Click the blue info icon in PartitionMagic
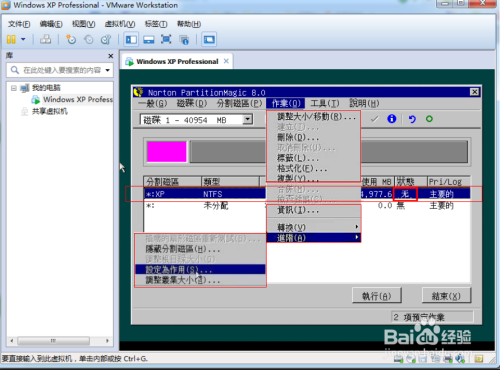The height and width of the screenshot is (370, 500). (392, 119)
